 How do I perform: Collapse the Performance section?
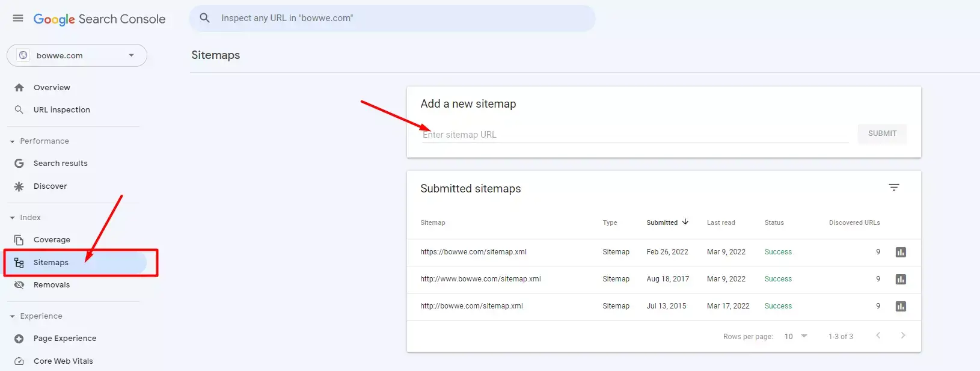(12, 141)
